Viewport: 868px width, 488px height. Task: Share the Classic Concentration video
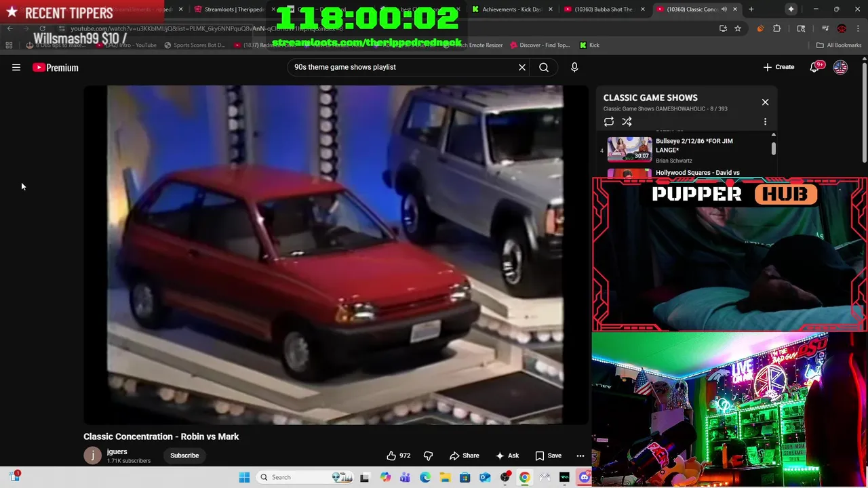(464, 455)
